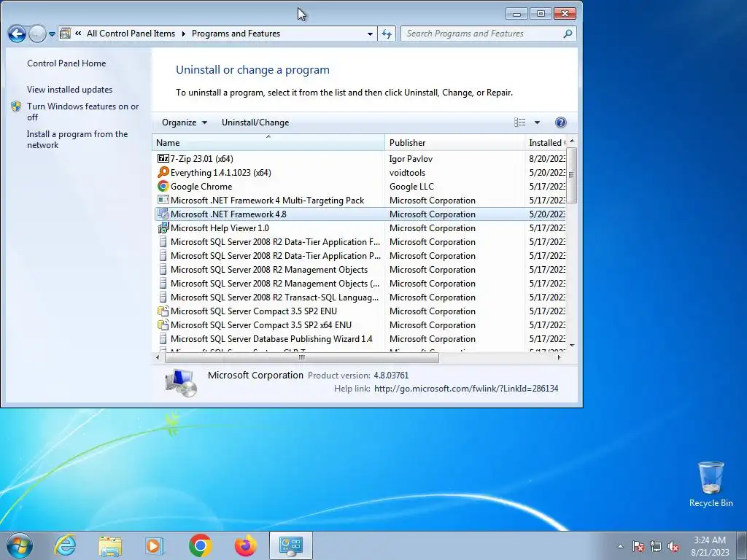Open the Organize dropdown menu
Viewport: 747px width, 560px height.
click(185, 122)
